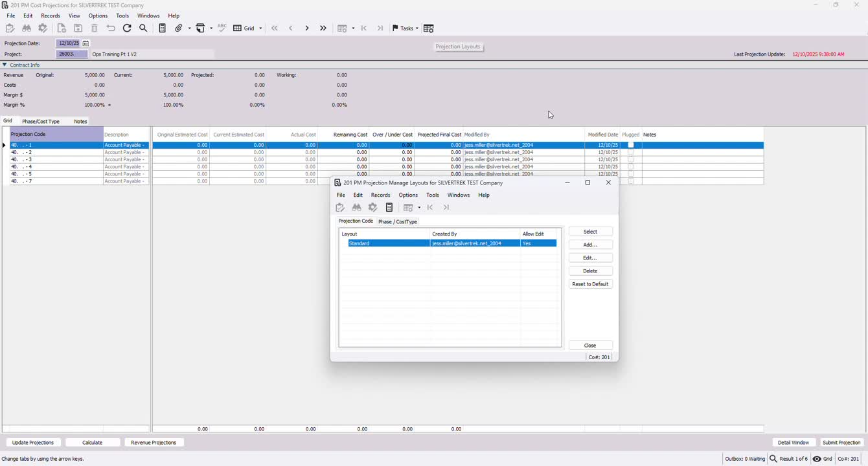Click the Delete button in dialog
868x466 pixels.
[x=591, y=271]
